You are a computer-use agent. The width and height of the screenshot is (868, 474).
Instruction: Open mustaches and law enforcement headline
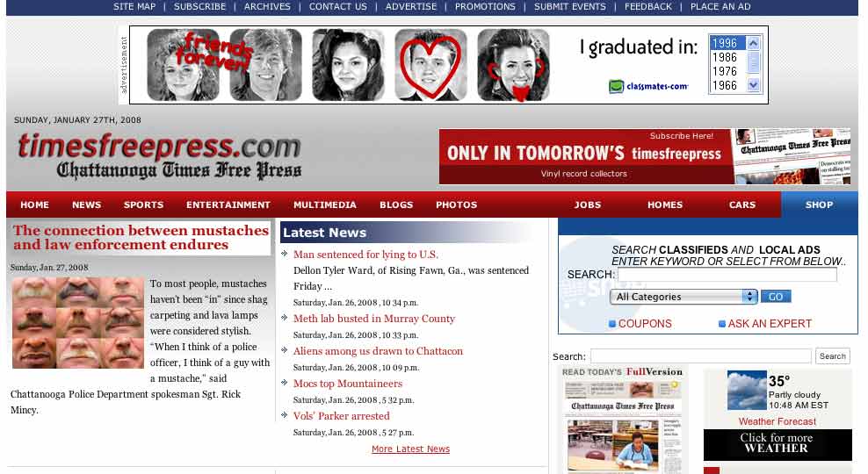tap(141, 237)
